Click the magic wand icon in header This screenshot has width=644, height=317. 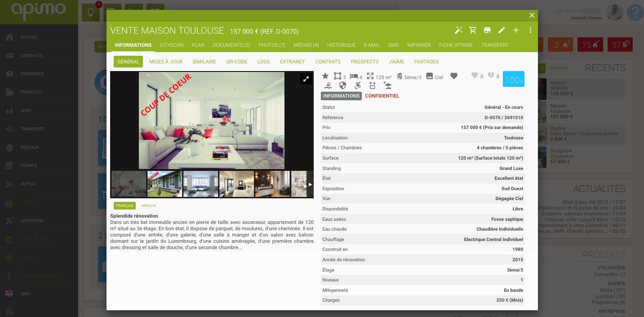(458, 30)
